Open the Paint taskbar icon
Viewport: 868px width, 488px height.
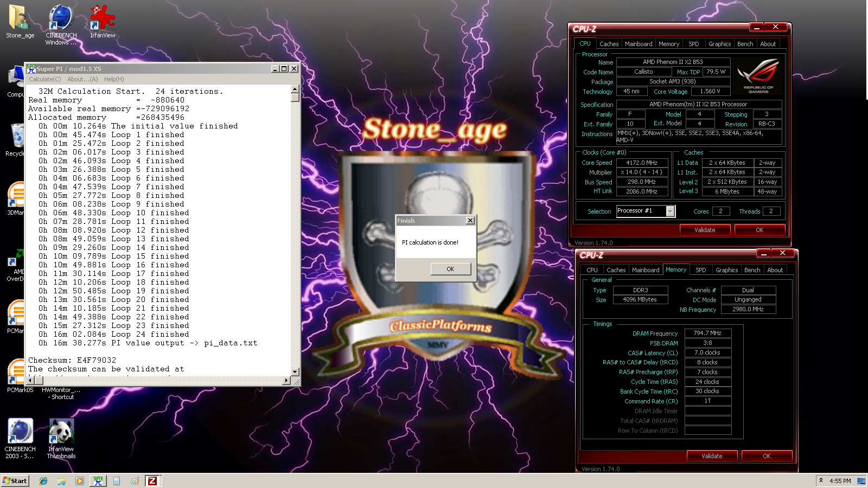[x=135, y=481]
